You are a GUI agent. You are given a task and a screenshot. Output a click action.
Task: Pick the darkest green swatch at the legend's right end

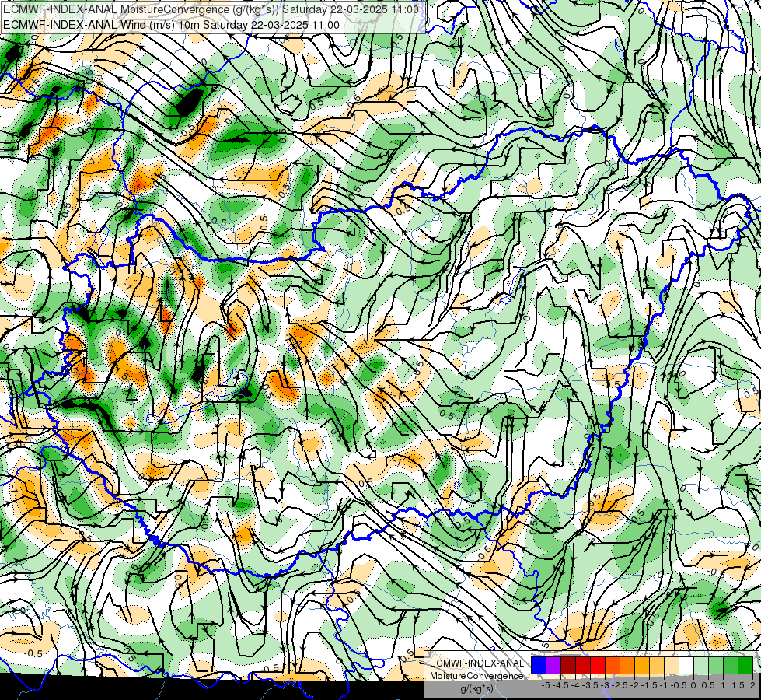coord(745,666)
